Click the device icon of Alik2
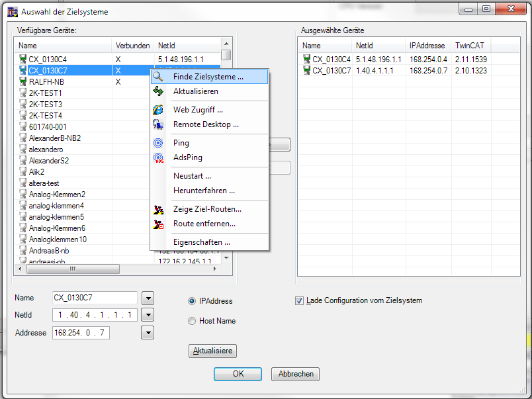This screenshot has width=532, height=399. pos(22,171)
